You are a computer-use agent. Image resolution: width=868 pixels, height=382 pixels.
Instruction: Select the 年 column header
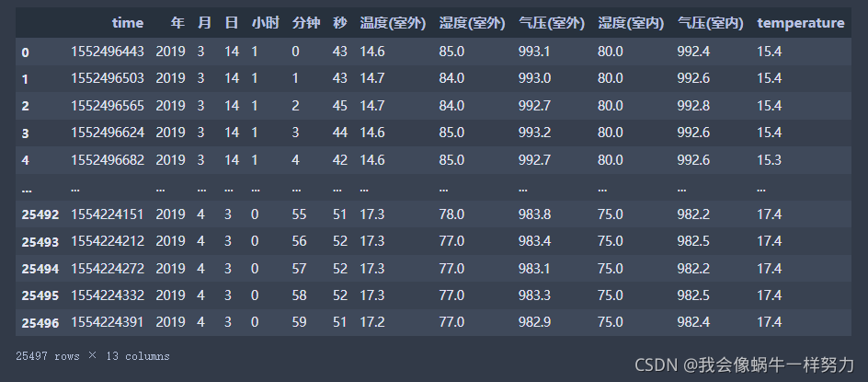coord(177,23)
